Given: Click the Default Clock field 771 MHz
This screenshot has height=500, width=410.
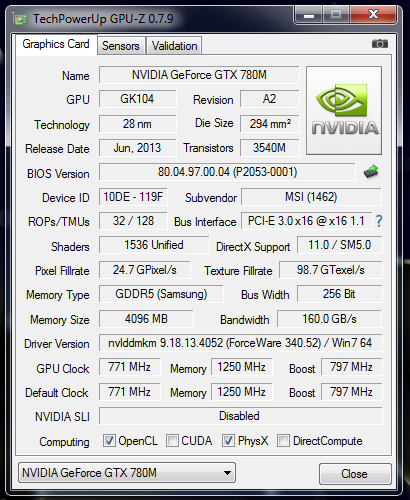Looking at the screenshot, I should [129, 392].
